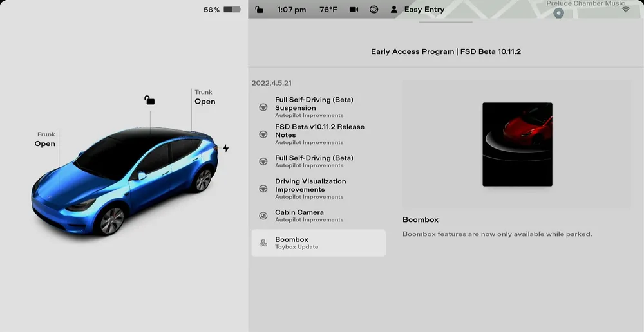The width and height of the screenshot is (644, 332).
Task: Open the Easy Entry profile menu
Action: (424, 10)
